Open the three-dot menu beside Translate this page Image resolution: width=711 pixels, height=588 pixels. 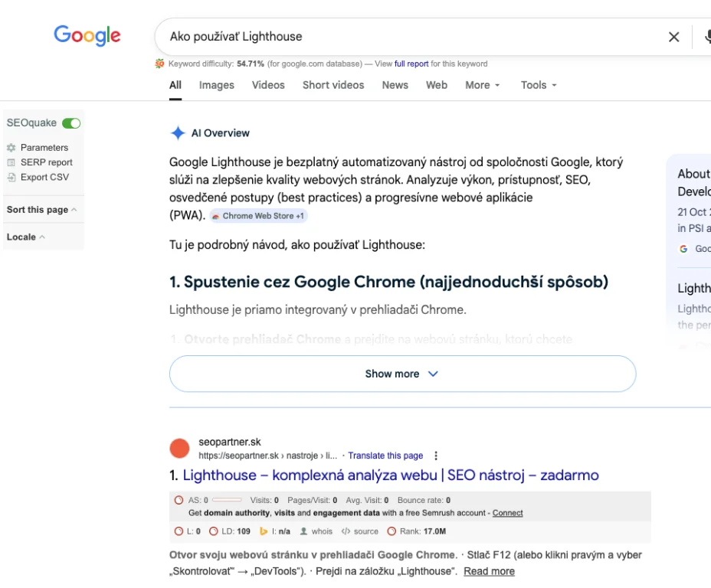pyautogui.click(x=436, y=456)
